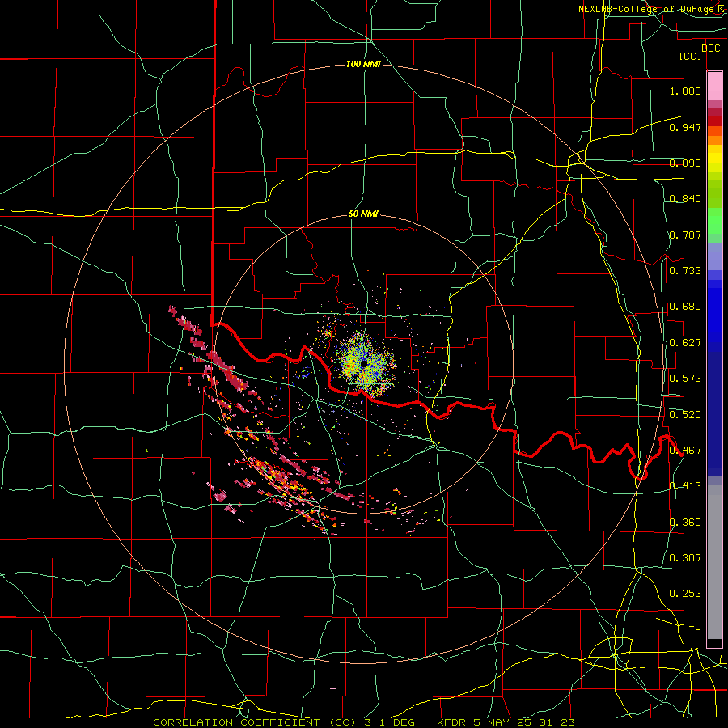Viewport: 728px width, 728px height.
Task: Click the pink segment of the color bar
Action: point(714,87)
